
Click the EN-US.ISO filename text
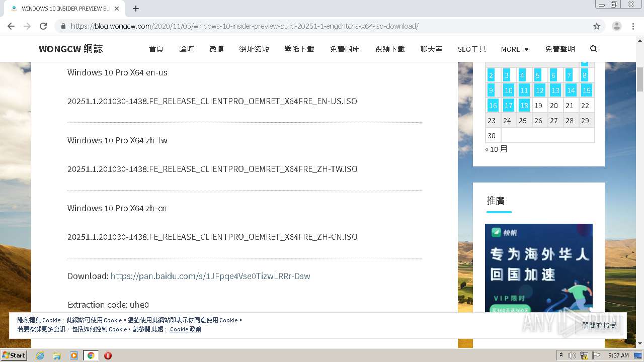[212, 101]
